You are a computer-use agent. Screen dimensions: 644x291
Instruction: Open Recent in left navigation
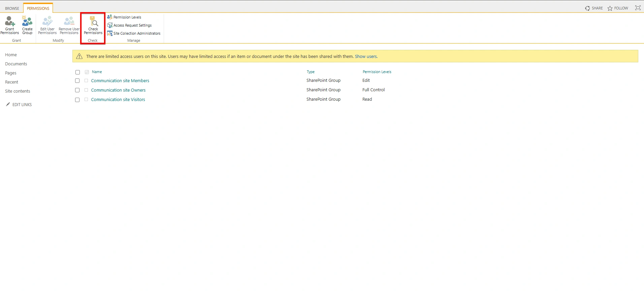(11, 82)
